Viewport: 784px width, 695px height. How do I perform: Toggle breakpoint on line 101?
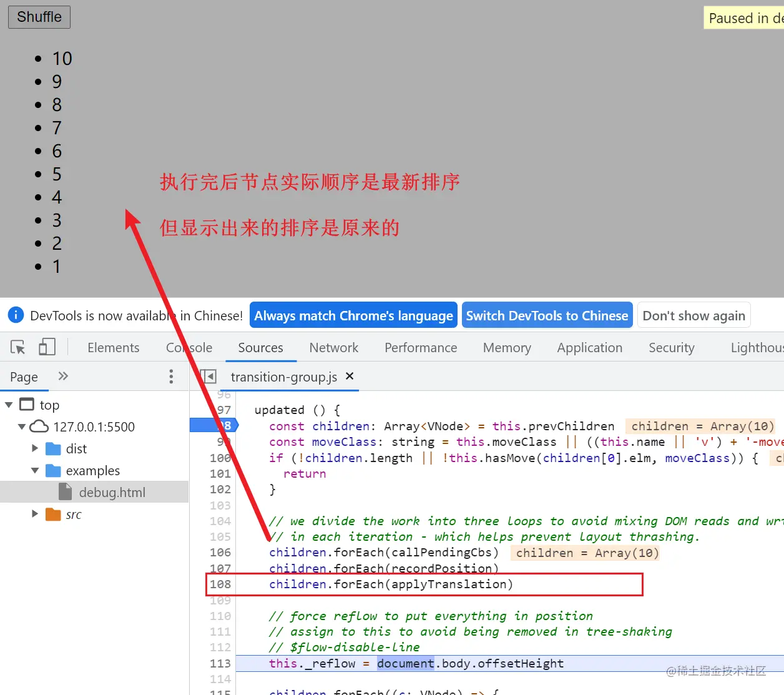point(220,474)
